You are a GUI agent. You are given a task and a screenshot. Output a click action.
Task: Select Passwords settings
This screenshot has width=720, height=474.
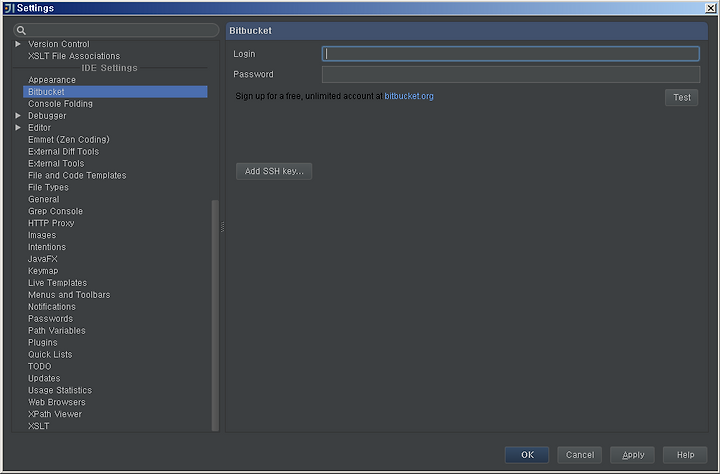pos(51,319)
